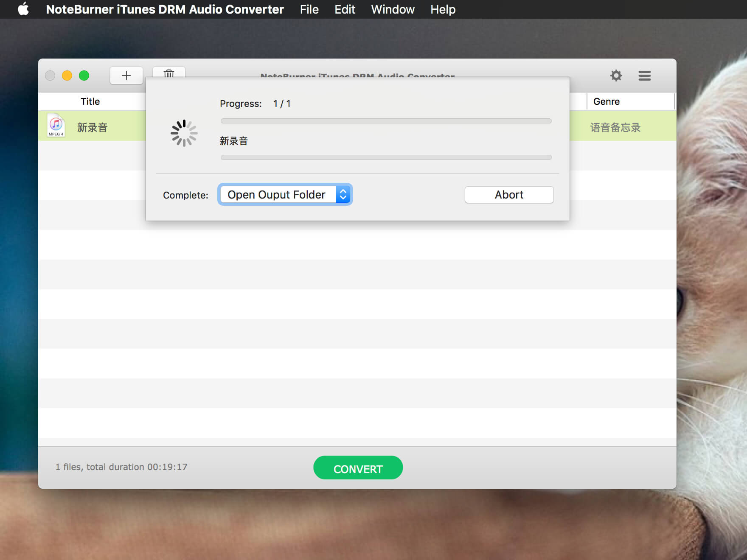
Task: Click the loading spinner icon
Action: pyautogui.click(x=184, y=133)
